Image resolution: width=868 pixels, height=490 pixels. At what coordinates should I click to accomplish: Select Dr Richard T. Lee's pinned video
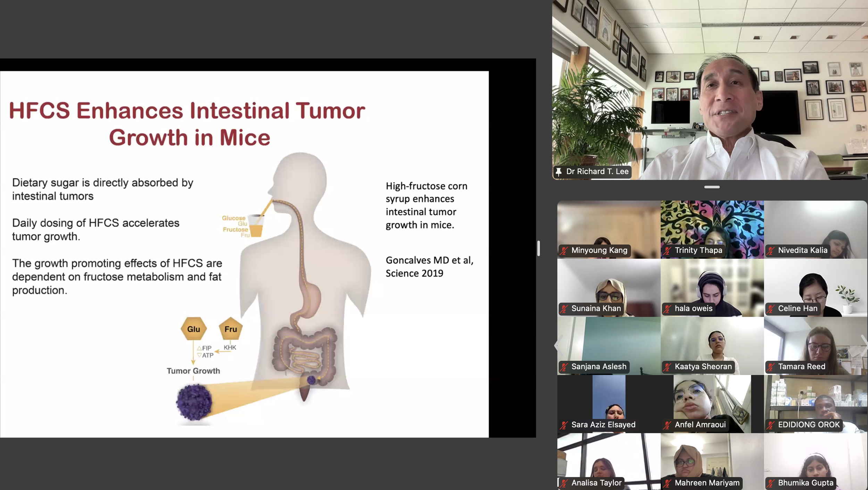coord(710,90)
